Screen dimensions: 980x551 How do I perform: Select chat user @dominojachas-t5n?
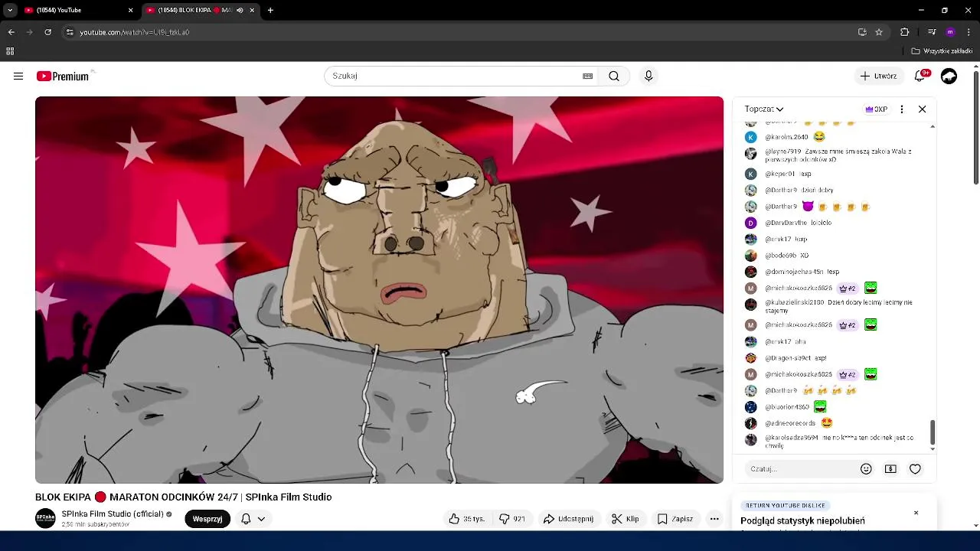[795, 272]
